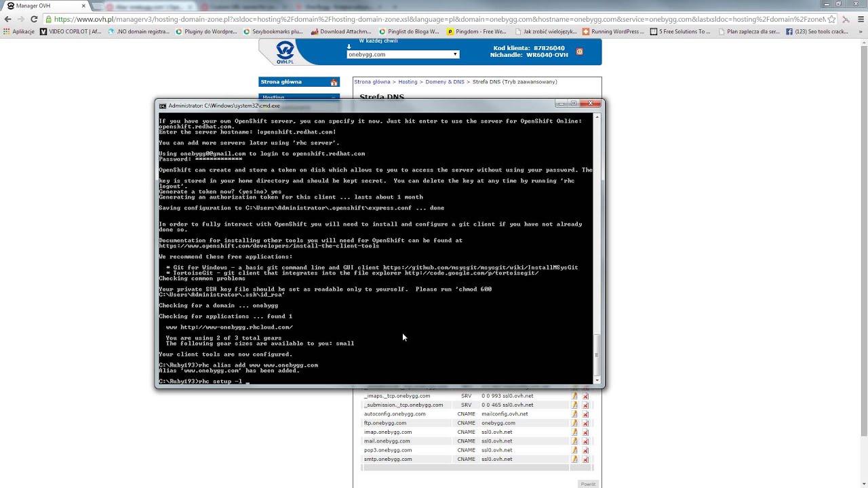
Task: Click the 'rhc setup -l' command line
Action: [204, 382]
